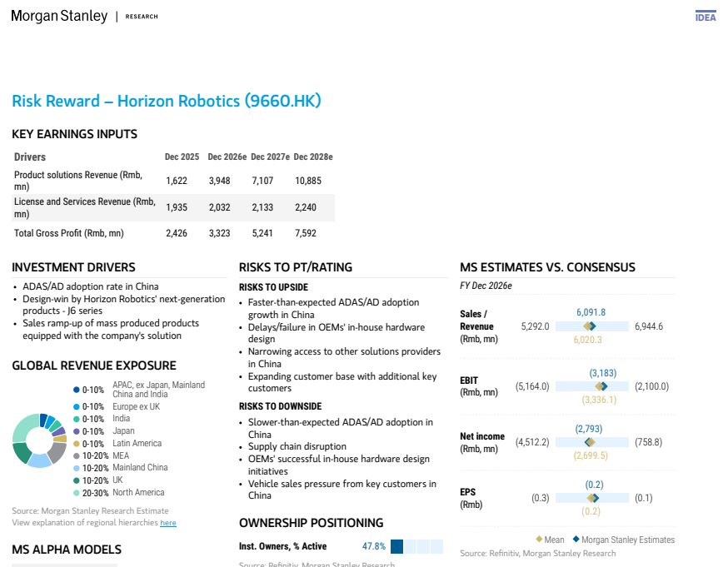This screenshot has width=728, height=567.
Task: Click the "47.8%" ownership value
Action: pos(374,546)
